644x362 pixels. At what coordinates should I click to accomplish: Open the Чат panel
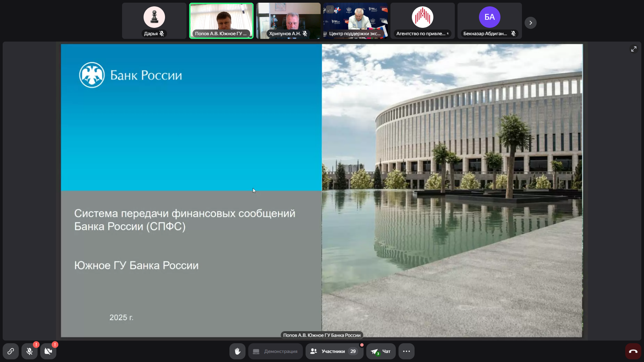click(381, 351)
